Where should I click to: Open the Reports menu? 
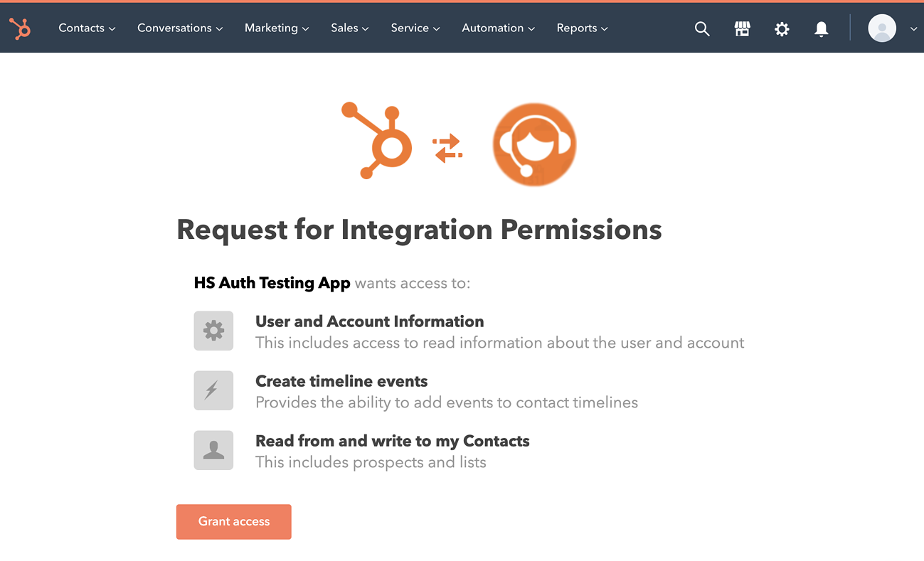coord(583,28)
